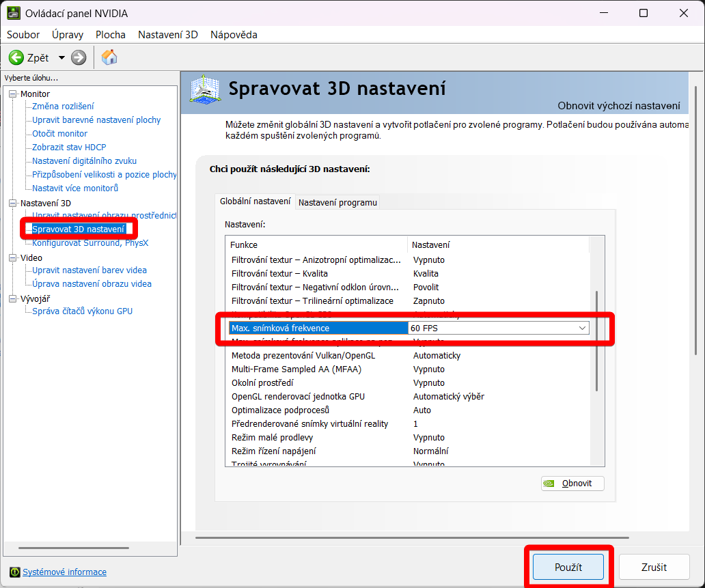Collapse the Vývojář tree node
The height and width of the screenshot is (588, 705).
(x=12, y=299)
